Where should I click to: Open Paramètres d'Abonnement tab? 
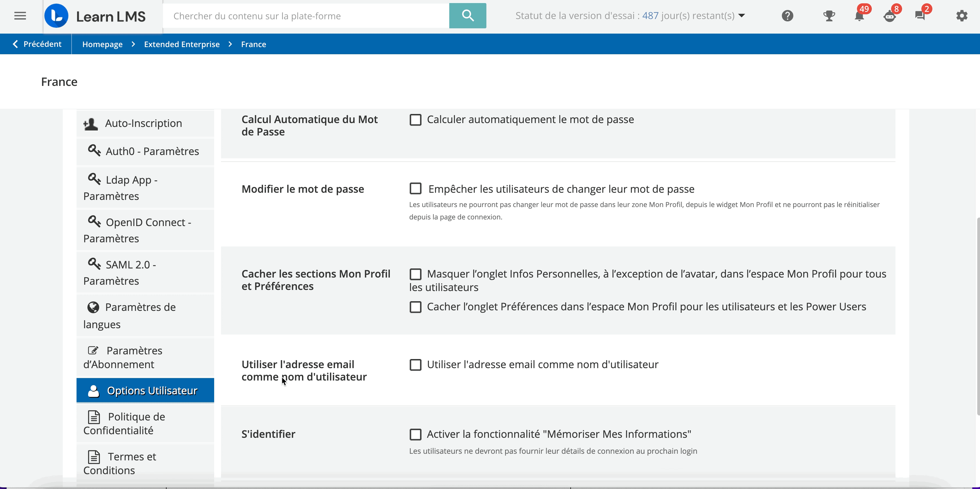[145, 357]
